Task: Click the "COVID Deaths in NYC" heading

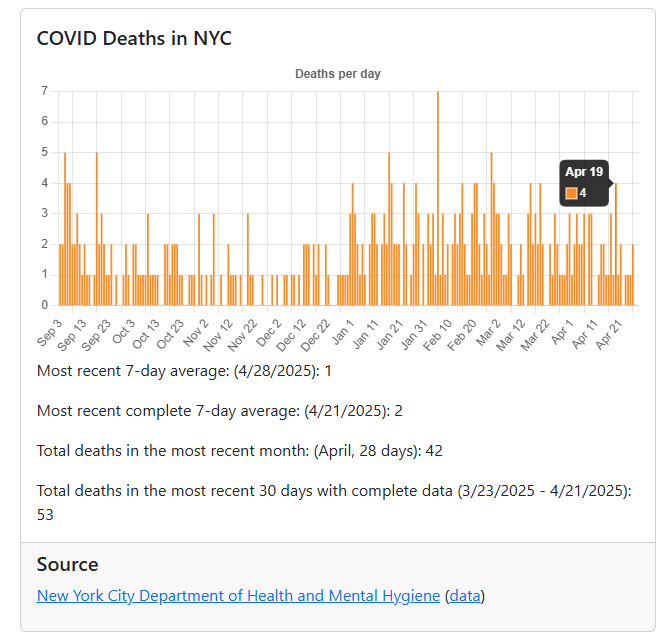Action: click(x=134, y=38)
